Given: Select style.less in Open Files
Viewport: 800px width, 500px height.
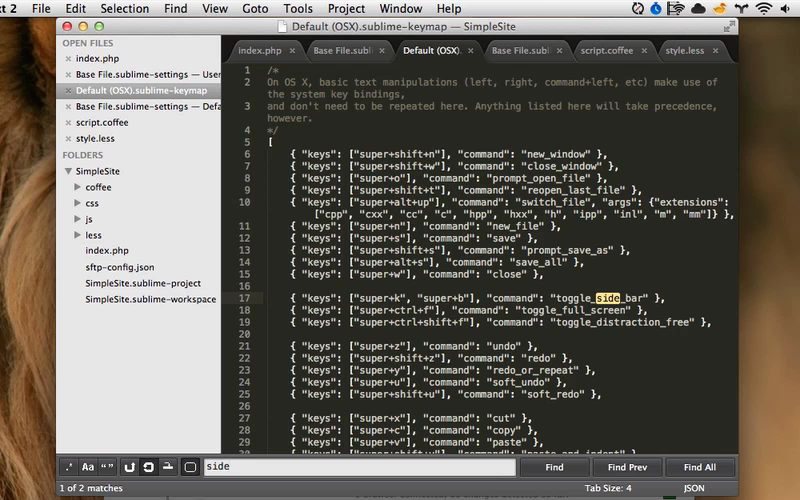Looking at the screenshot, I should (x=95, y=138).
